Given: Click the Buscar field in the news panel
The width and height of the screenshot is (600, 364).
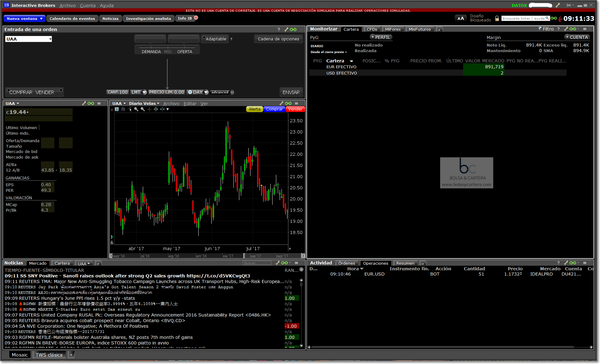Looking at the screenshot, I should (257, 263).
